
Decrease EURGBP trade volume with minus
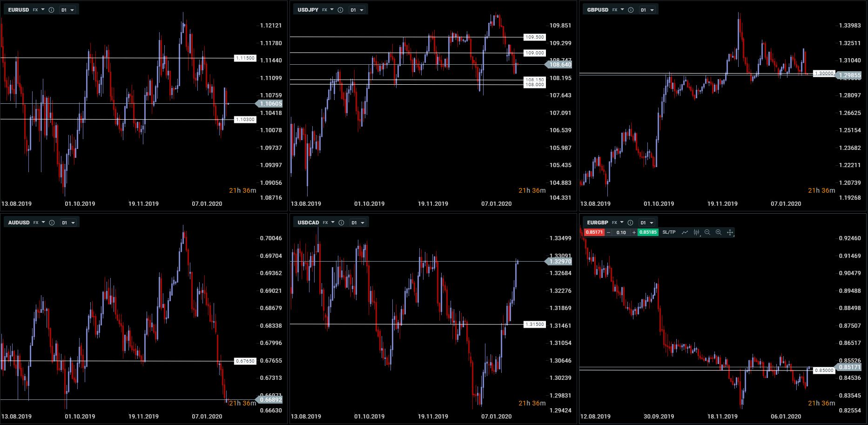tap(608, 232)
